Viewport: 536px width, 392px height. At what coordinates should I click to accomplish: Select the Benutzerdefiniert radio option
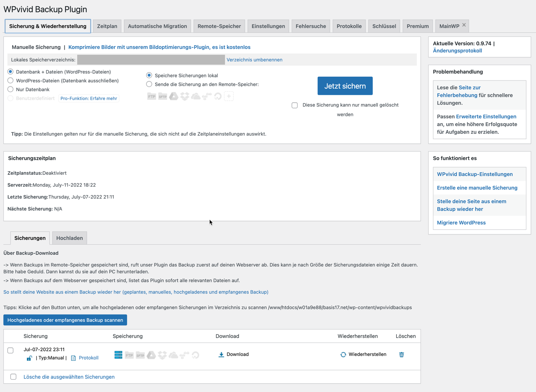(10, 98)
